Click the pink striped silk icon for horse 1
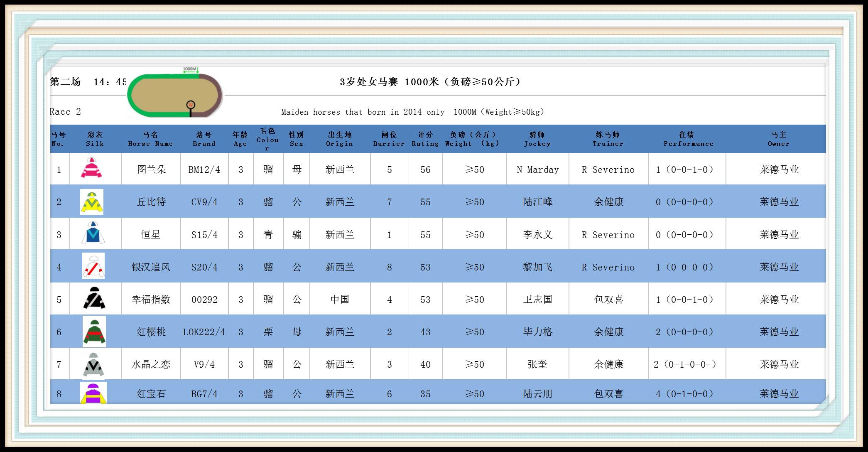The width and height of the screenshot is (868, 452). (x=91, y=168)
